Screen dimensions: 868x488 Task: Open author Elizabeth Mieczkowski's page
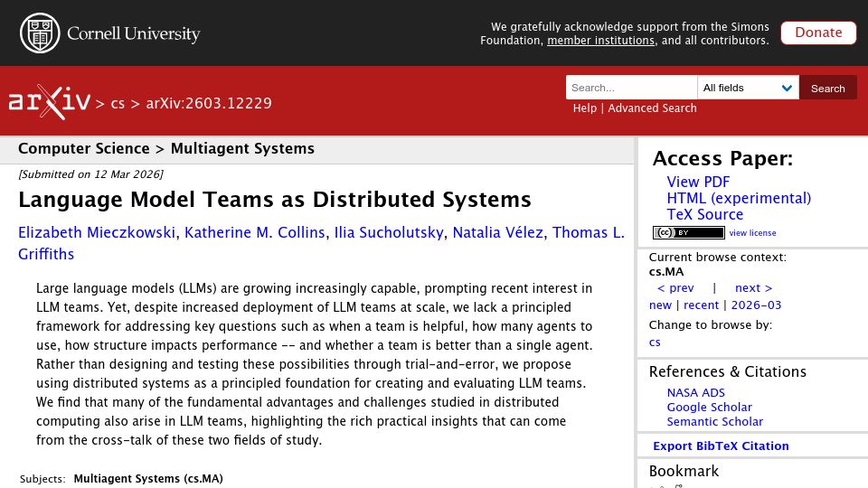pos(97,232)
